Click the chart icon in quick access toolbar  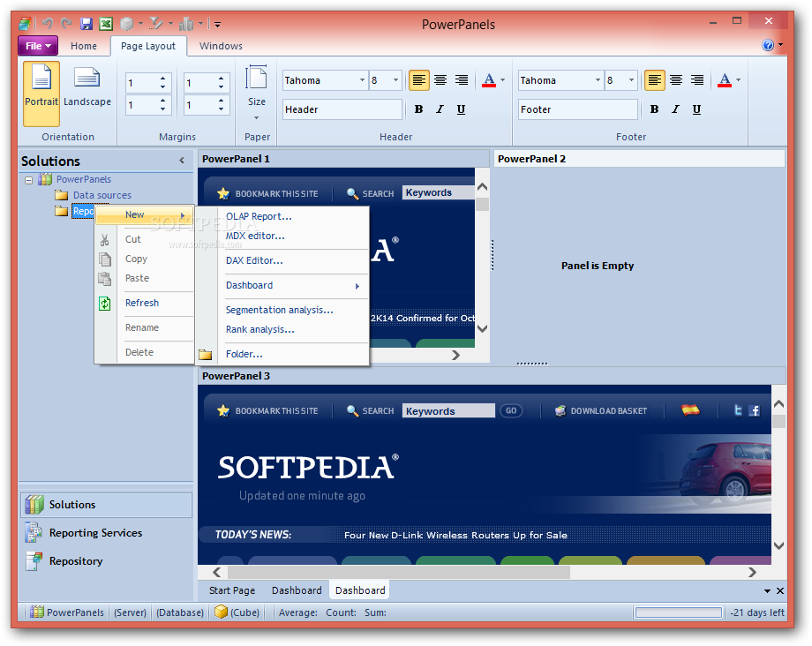pyautogui.click(x=186, y=24)
